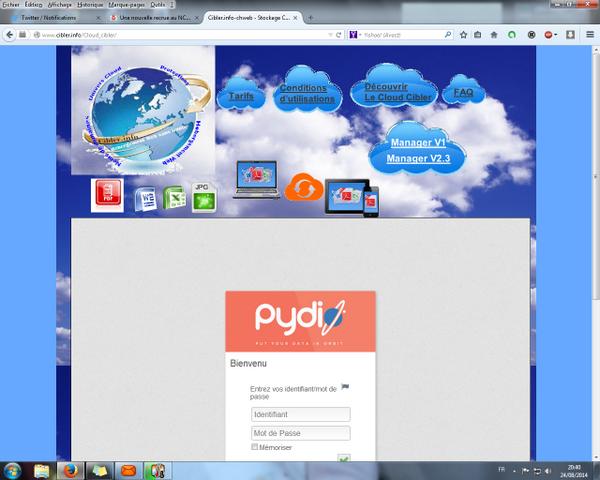Open the Édition menu
The image size is (600, 480).
34,5
